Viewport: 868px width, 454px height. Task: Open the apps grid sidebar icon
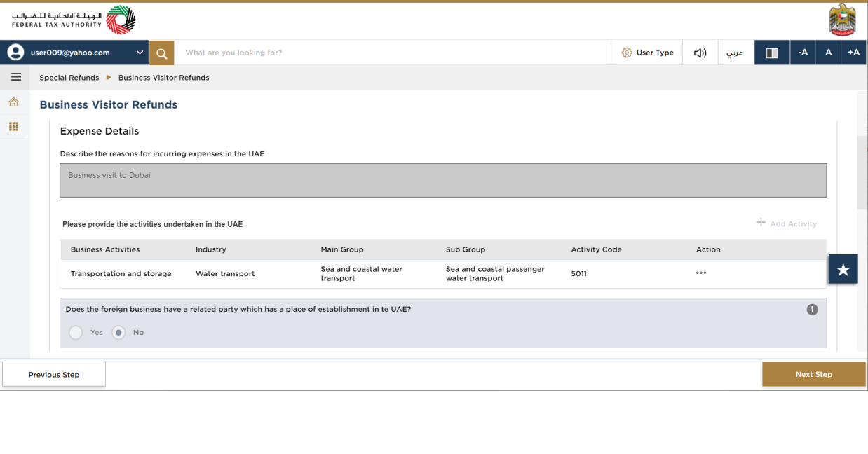pos(13,127)
